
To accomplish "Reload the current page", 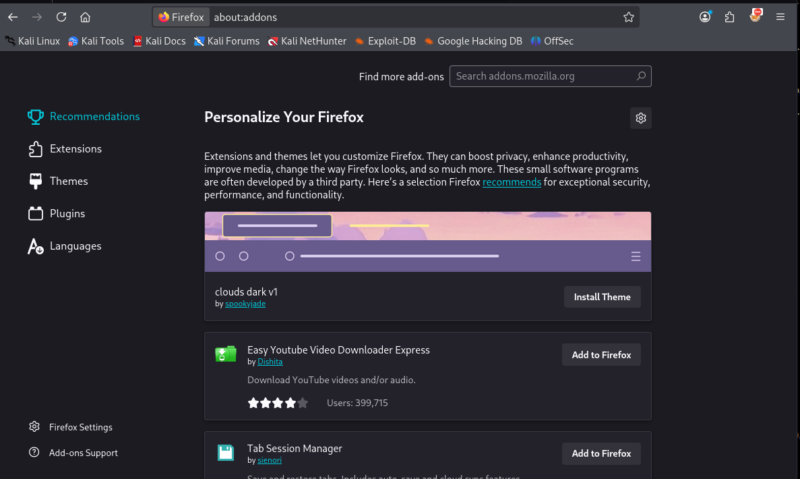I will click(x=61, y=17).
